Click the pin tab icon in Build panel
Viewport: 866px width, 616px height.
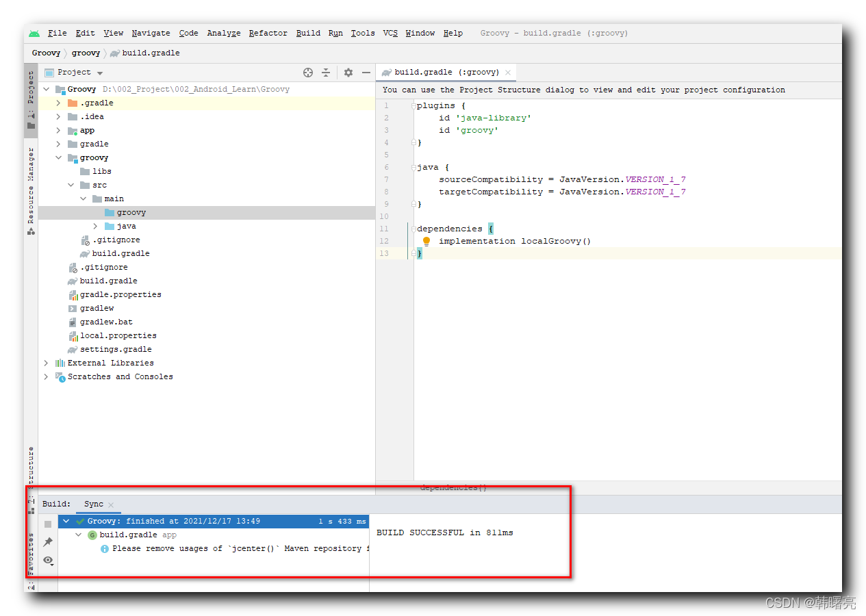48,542
